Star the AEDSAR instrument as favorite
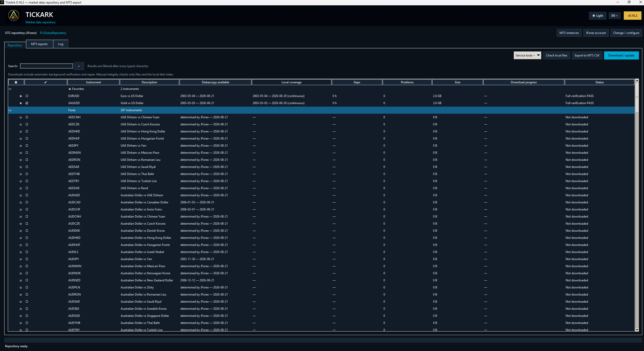 [x=21, y=167]
